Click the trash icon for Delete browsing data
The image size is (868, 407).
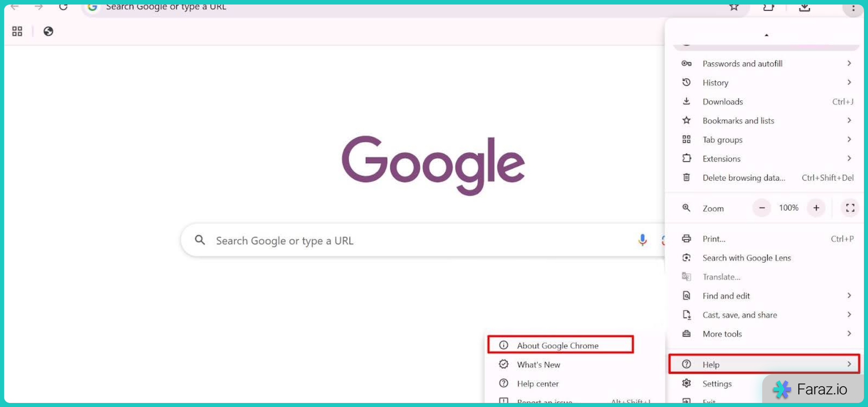pos(686,177)
